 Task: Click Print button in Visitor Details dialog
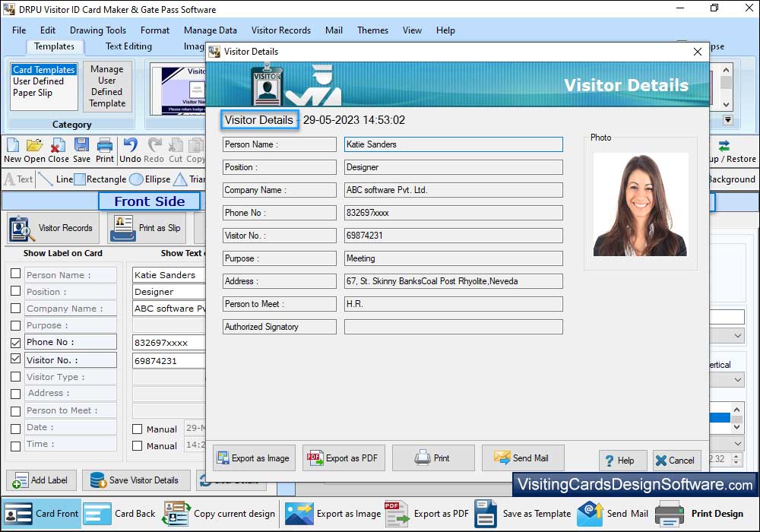pos(433,458)
